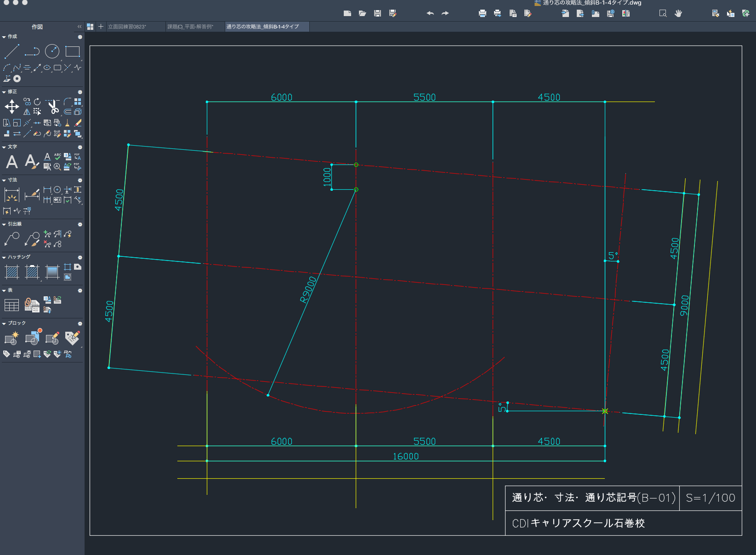The height and width of the screenshot is (555, 756).
Task: Click the Zoom window toolbar icon
Action: point(663,13)
